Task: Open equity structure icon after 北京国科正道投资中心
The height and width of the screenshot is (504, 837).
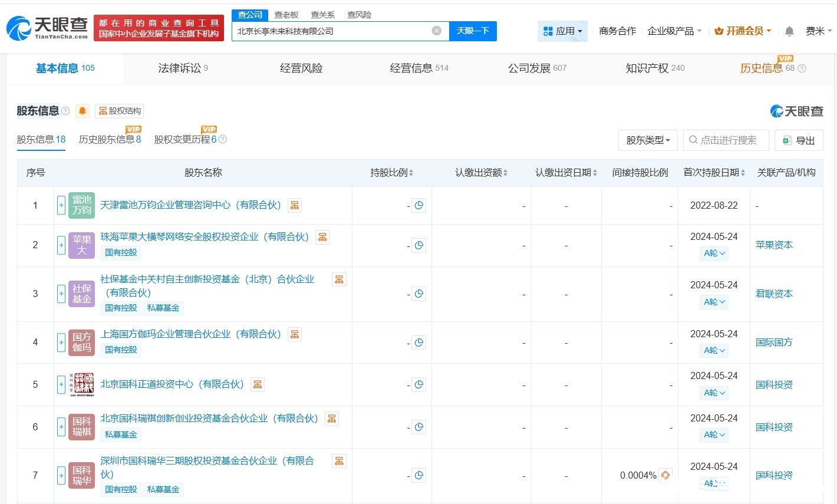Action: point(258,384)
